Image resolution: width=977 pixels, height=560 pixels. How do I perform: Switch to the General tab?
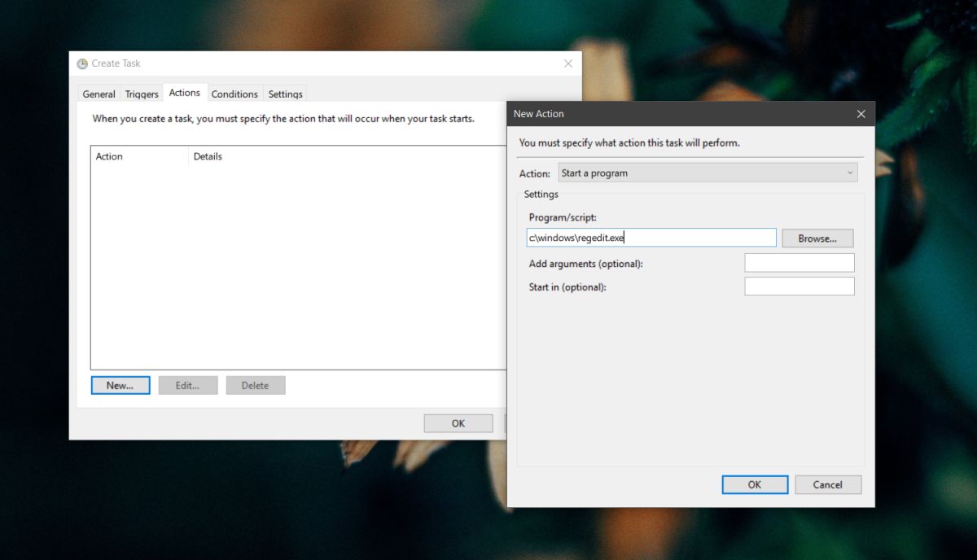coord(99,94)
